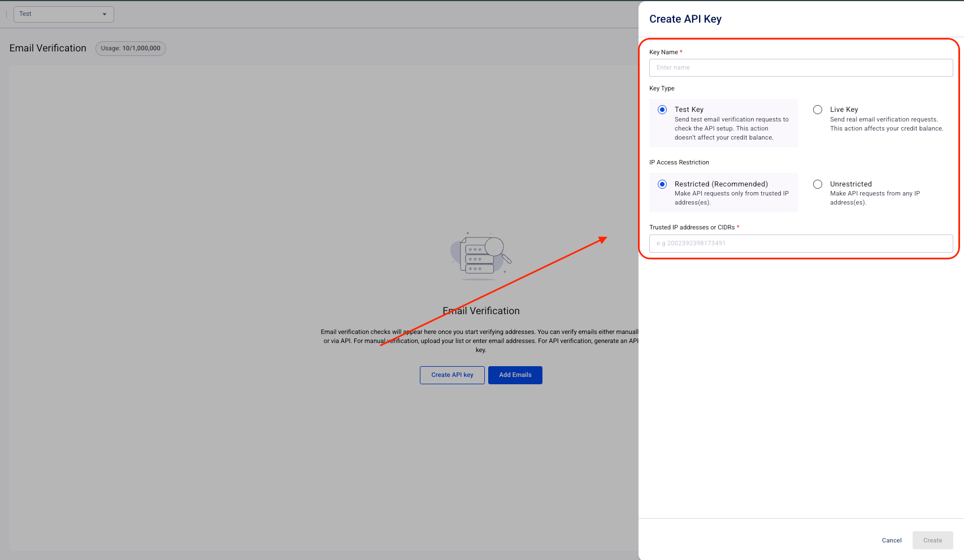Click the IP Access Restriction label
Viewport: 964px width, 560px height.
coord(679,163)
